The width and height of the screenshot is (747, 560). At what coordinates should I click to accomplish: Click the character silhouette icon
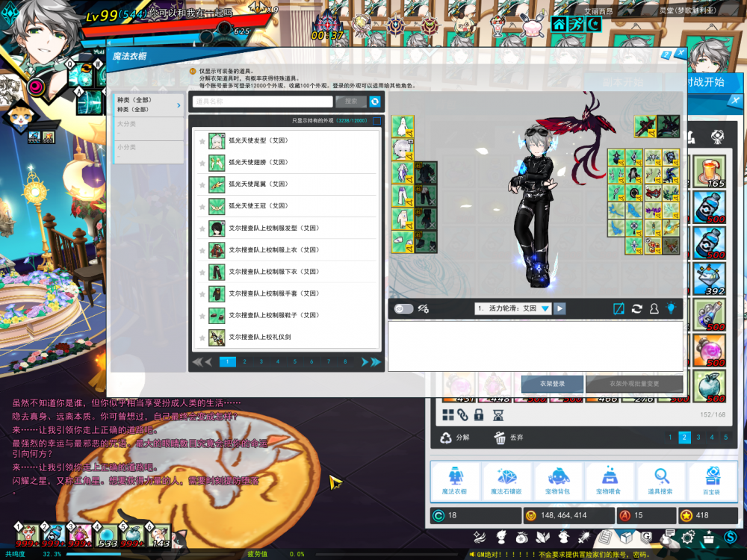[654, 308]
